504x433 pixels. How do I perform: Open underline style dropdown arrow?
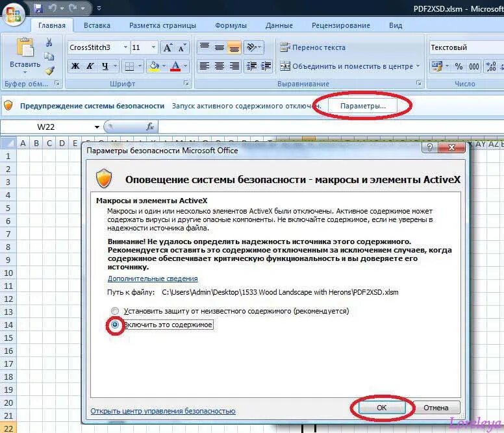pos(116,66)
